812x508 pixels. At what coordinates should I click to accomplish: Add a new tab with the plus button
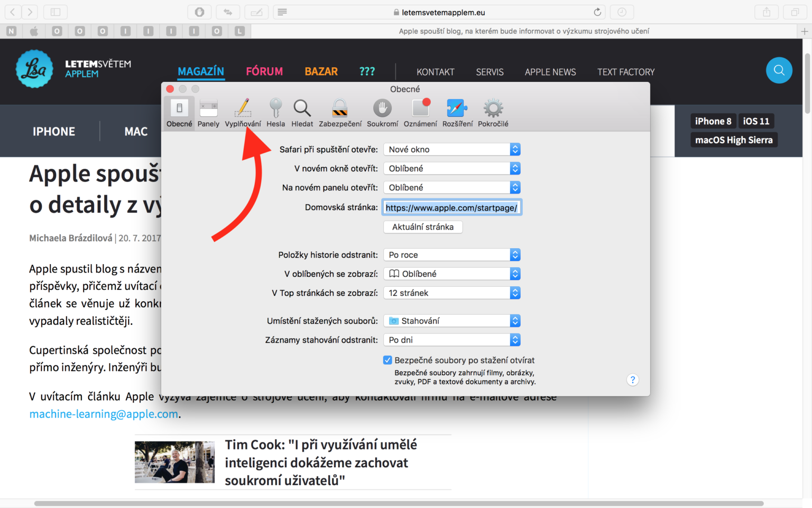click(x=805, y=31)
